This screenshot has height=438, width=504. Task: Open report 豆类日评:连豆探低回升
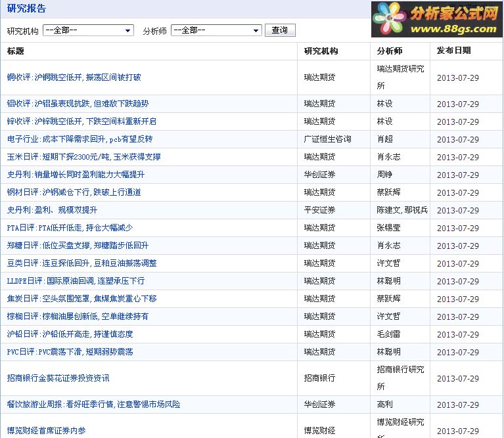[81, 263]
